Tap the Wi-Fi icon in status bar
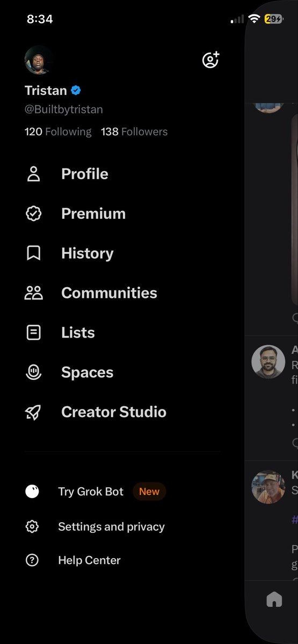 coord(253,19)
